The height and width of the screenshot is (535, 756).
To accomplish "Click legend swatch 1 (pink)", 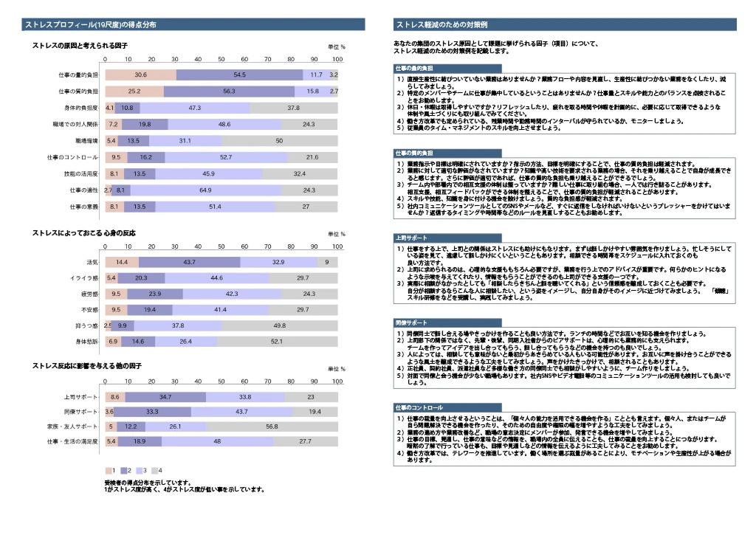I will click(109, 470).
